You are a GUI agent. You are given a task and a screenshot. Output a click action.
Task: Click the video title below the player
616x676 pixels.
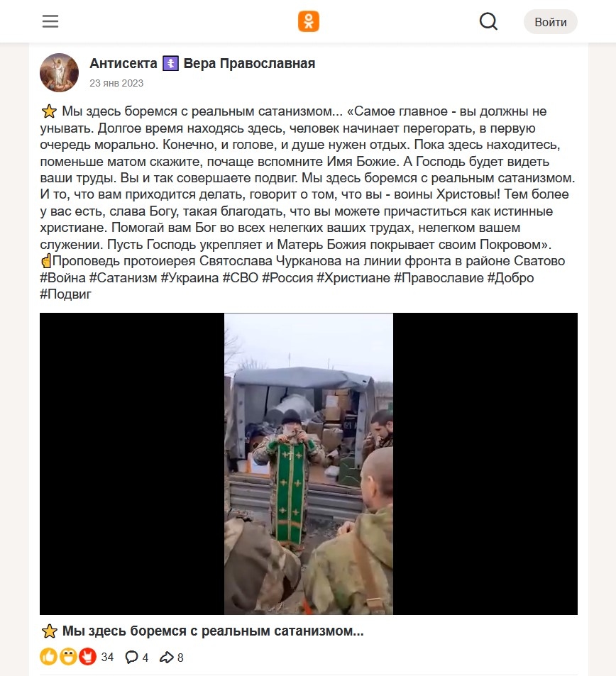point(202,631)
